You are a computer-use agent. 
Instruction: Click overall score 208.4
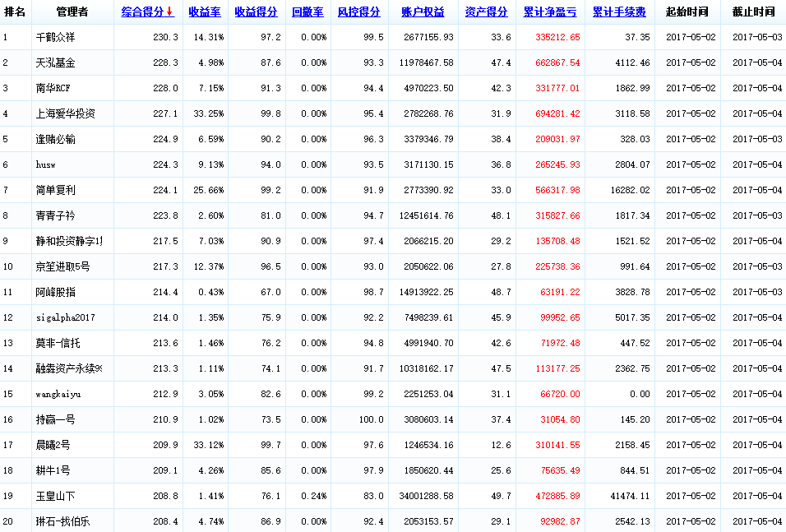165,522
